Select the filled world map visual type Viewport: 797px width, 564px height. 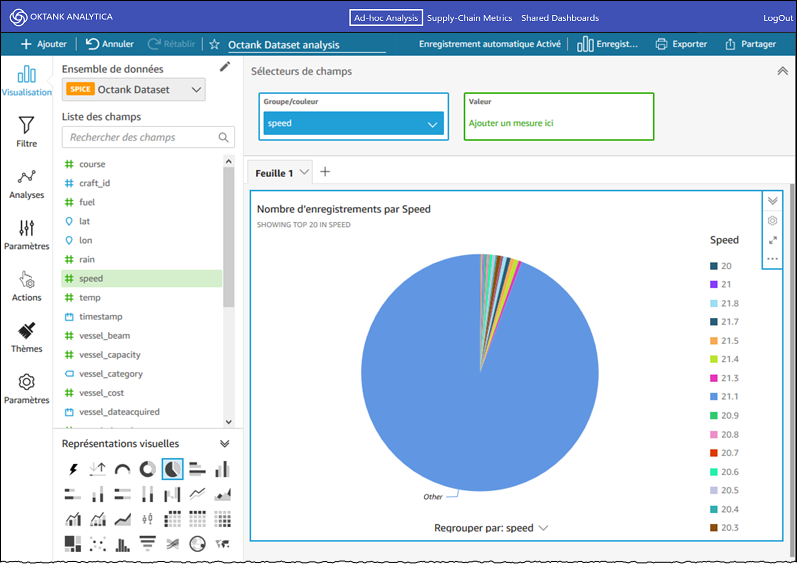[222, 544]
